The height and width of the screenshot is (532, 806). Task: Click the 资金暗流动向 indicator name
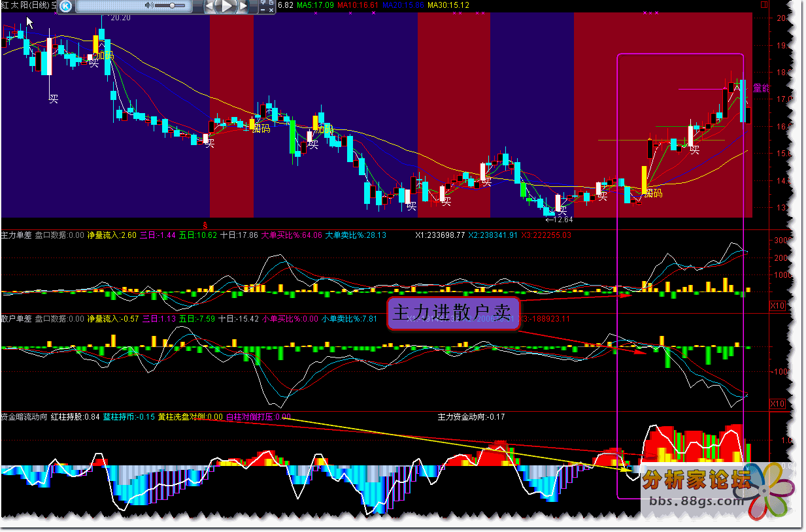pyautogui.click(x=24, y=417)
